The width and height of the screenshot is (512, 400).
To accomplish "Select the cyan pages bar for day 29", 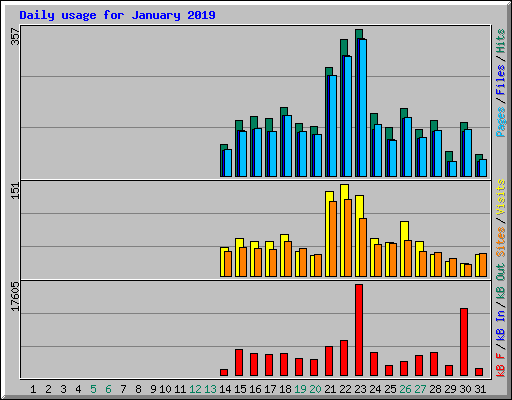I will 453,169.
